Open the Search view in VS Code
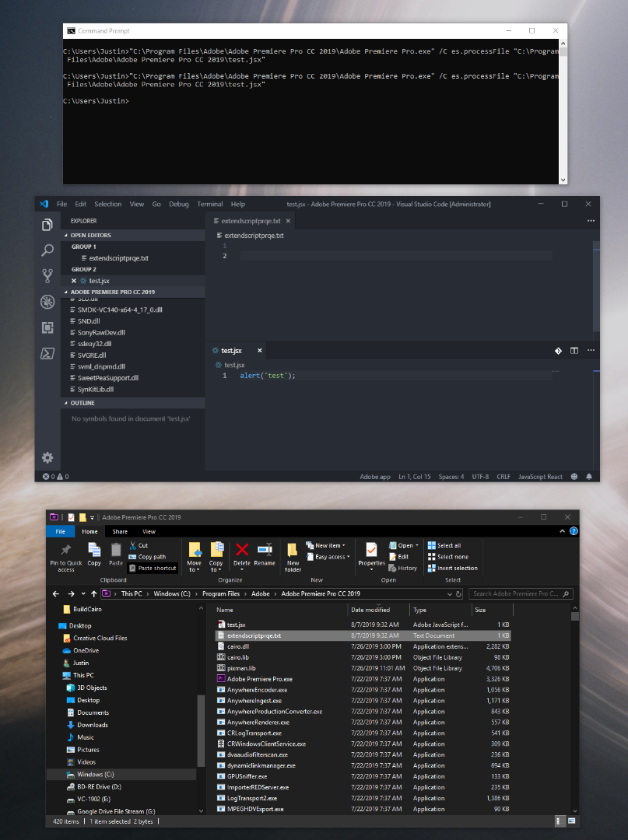 [x=47, y=250]
